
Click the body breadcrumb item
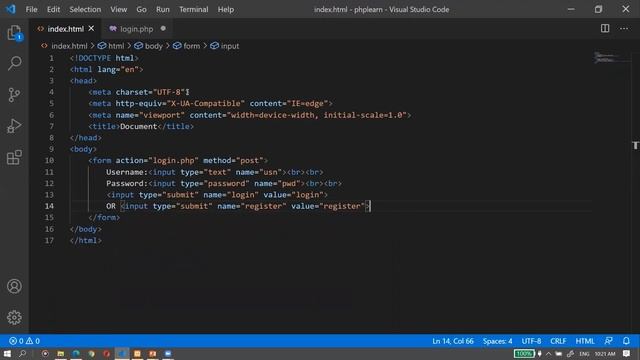coord(153,46)
